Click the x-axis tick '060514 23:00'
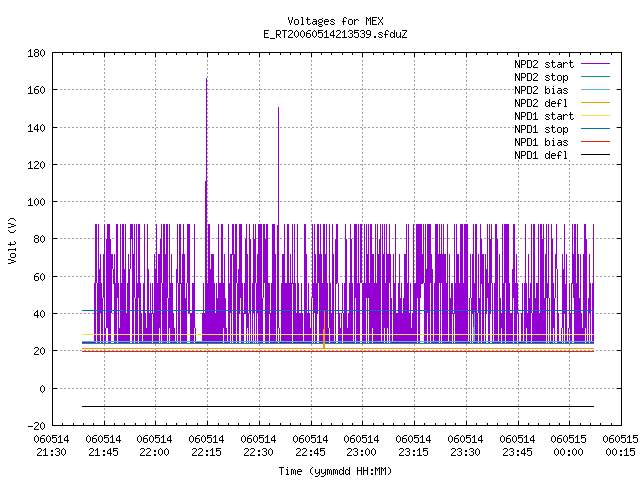Image resolution: width=640 pixels, height=480 pixels. click(361, 446)
